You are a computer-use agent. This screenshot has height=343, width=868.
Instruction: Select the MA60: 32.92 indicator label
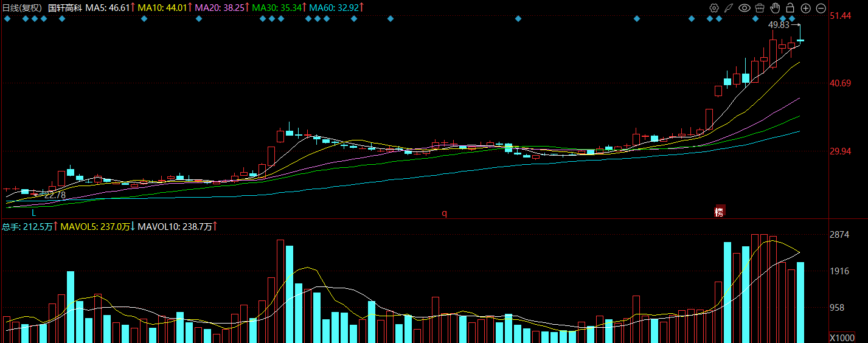(x=334, y=8)
